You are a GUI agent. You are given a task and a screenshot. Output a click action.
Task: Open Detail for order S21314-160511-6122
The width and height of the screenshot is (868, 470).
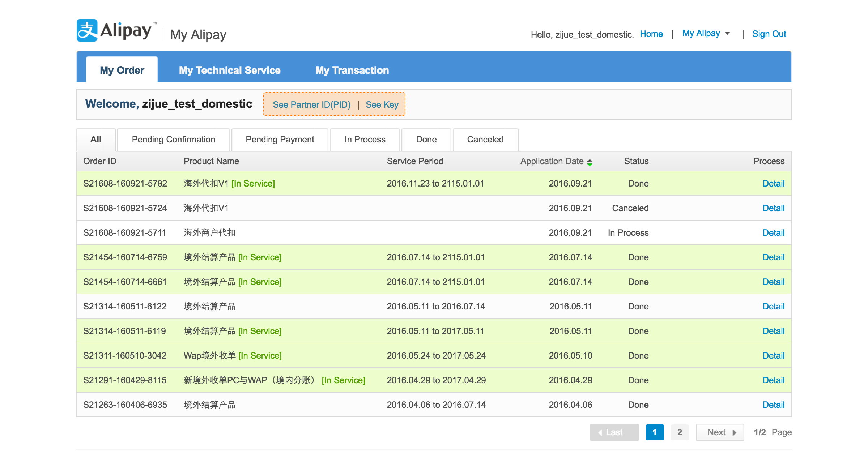(773, 307)
